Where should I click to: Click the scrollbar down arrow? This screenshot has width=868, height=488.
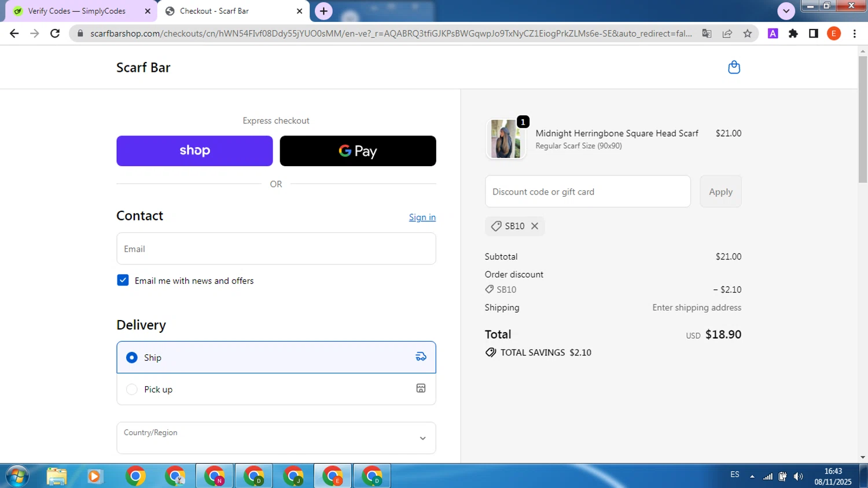tap(863, 457)
